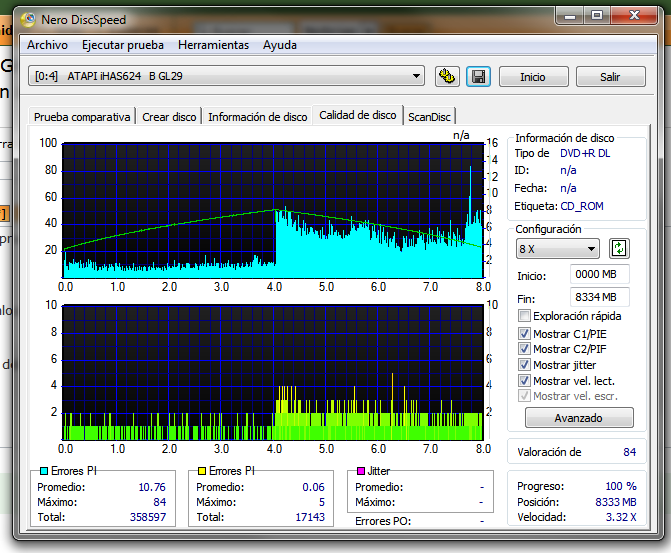Click the drive options icon beside drive selector
The height and width of the screenshot is (553, 671).
[447, 77]
